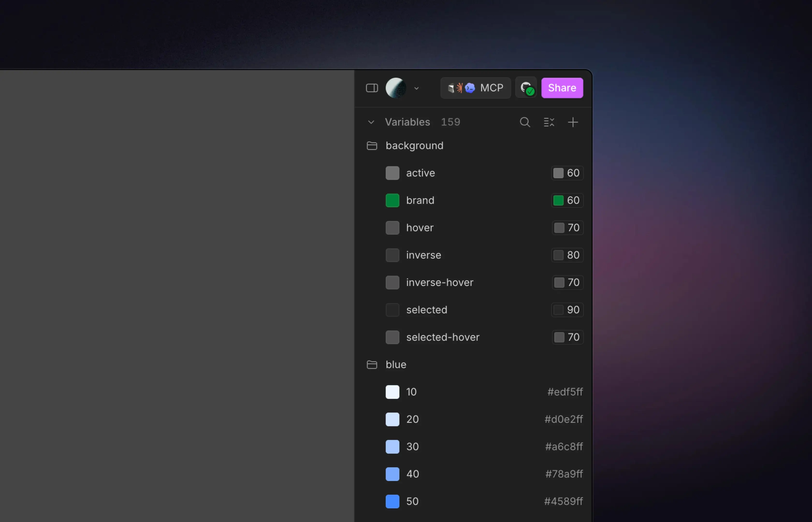Click the inverse color swatch
The image size is (812, 522).
[392, 255]
